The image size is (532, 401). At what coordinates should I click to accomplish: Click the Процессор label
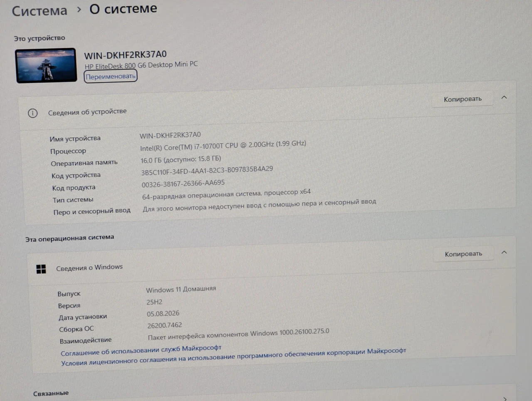[x=68, y=151]
